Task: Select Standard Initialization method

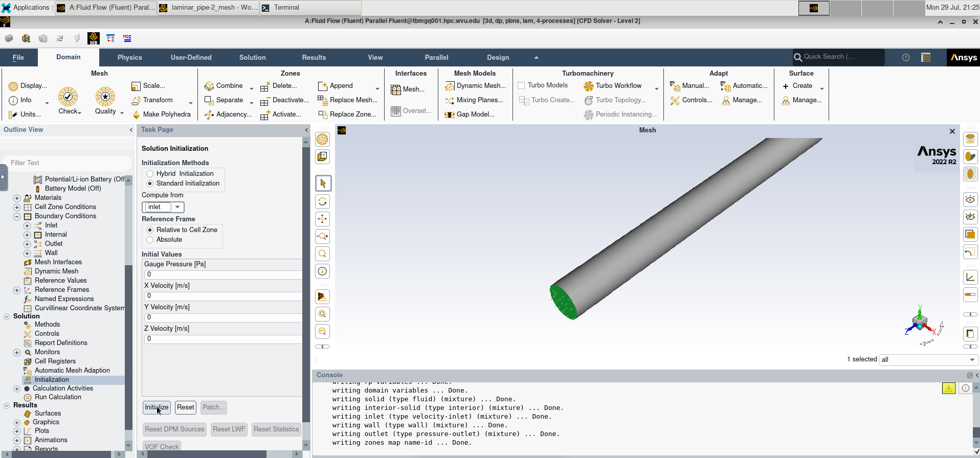Action: pyautogui.click(x=150, y=184)
